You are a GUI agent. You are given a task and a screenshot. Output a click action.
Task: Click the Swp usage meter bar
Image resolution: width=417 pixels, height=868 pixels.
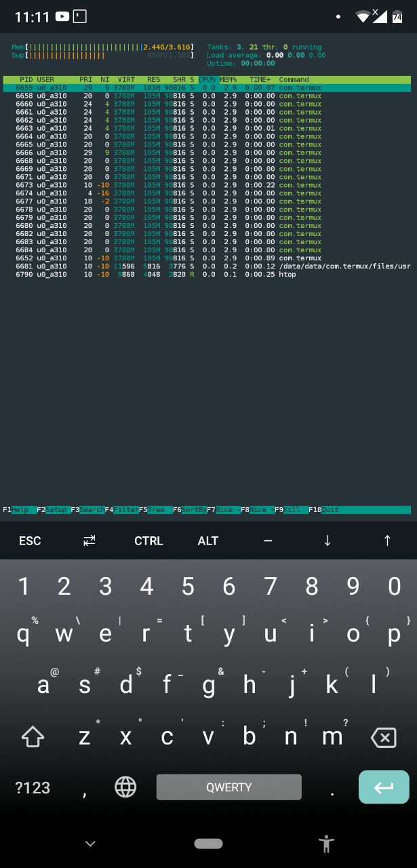102,56
